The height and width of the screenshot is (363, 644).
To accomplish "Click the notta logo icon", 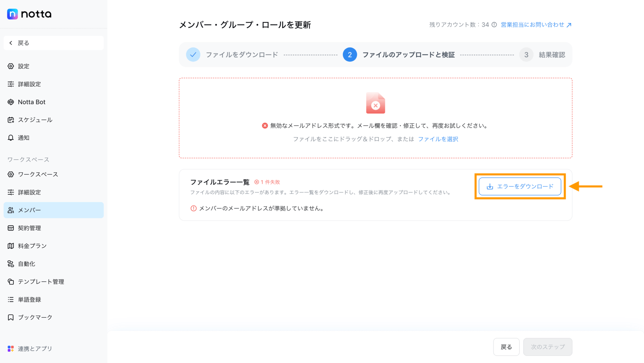I will (x=13, y=14).
